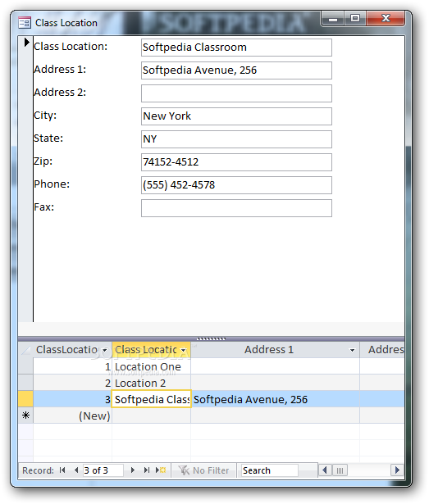
Task: Minimize the Class Location window
Action: point(333,19)
